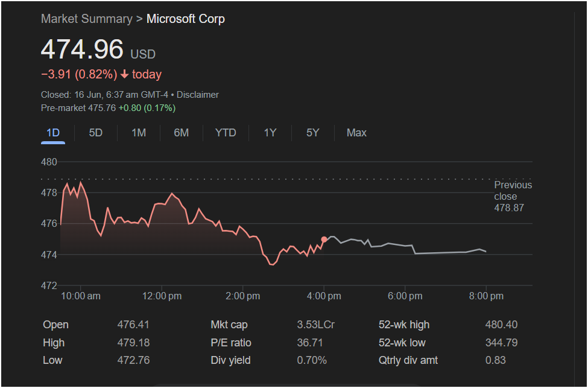Select the 5Y chart tab
This screenshot has height=388, width=588.
coord(313,133)
